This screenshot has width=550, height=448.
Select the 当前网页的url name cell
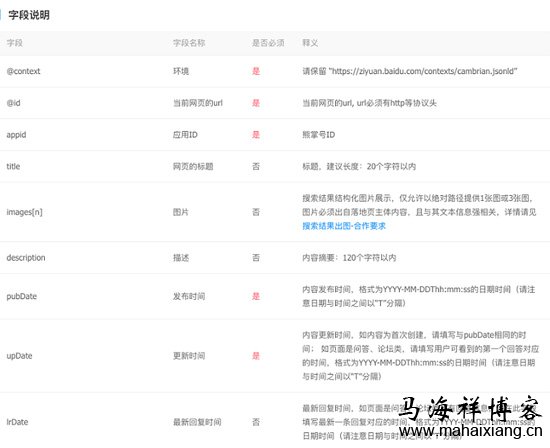198,103
